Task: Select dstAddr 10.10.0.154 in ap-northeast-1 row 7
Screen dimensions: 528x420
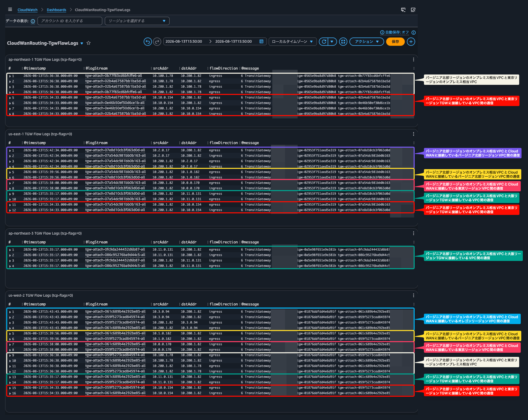Action: point(191,108)
